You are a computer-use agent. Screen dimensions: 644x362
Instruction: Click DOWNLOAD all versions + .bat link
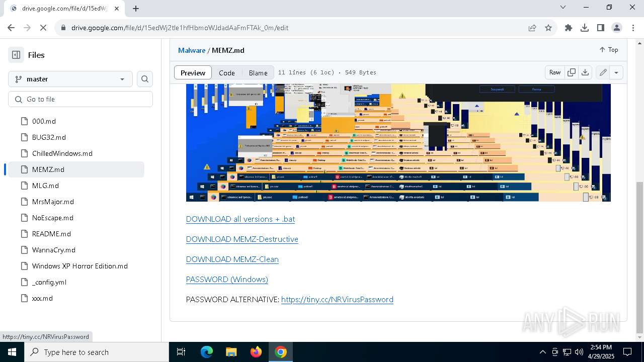tap(240, 219)
